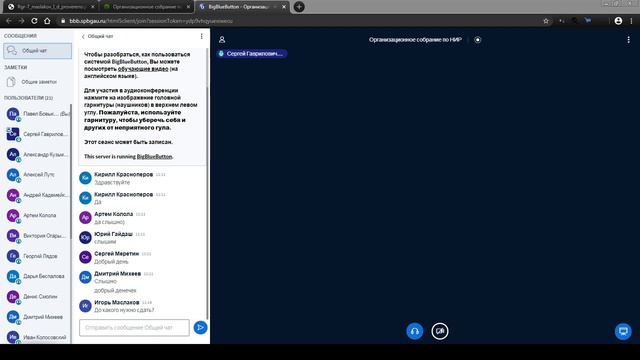Click Юрий Гайдаш avatar in chat
The height and width of the screenshot is (360, 640).
tap(85, 237)
